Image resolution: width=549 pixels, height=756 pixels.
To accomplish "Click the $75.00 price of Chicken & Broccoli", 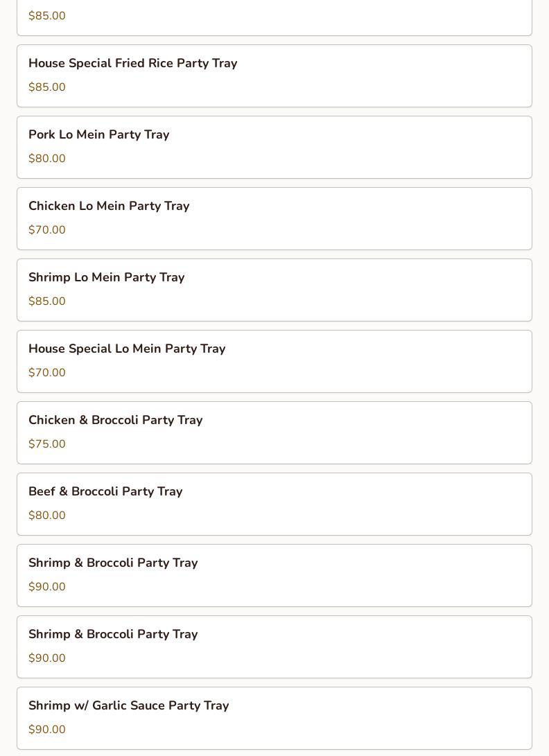I will [x=47, y=444].
